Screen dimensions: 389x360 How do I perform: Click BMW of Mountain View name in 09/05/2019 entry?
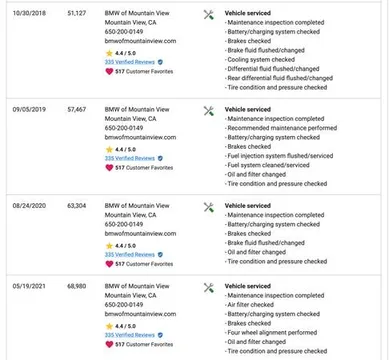click(137, 109)
